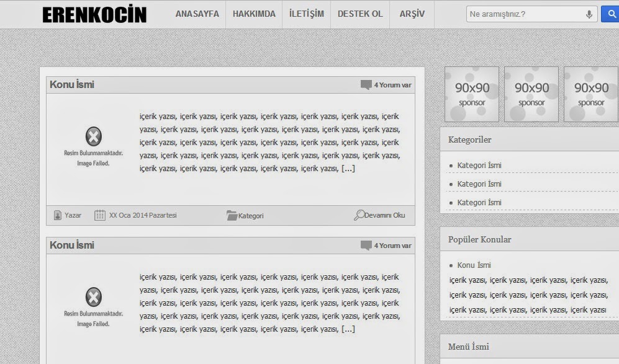This screenshot has width=619, height=364.
Task: Click Devamını Oku on the first post
Action: 385,215
